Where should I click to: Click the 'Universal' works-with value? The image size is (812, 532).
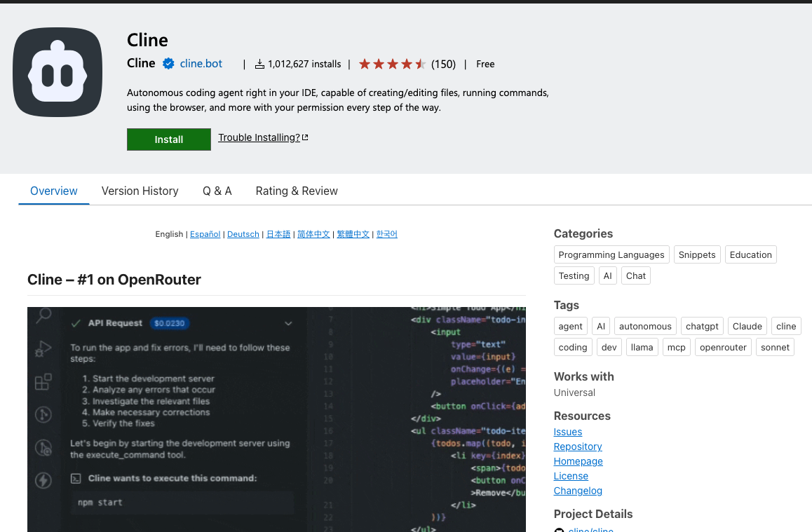click(574, 393)
